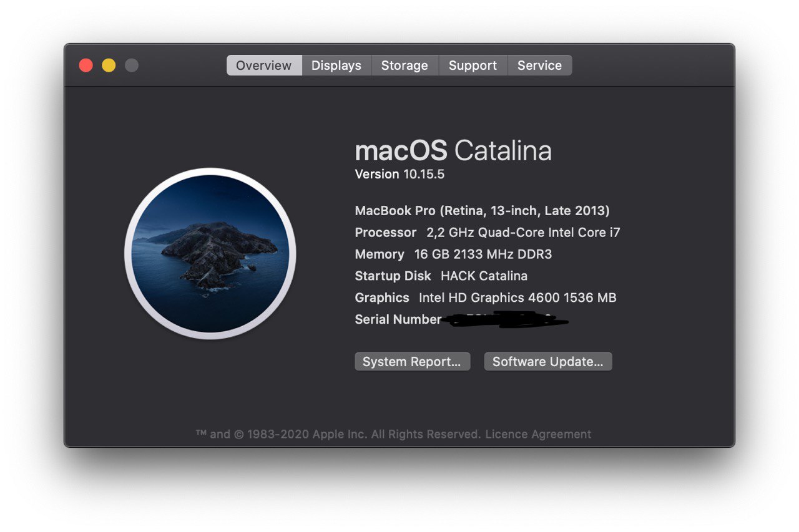Viewport: 799px width, 532px height.
Task: Click the Version 10.15.5 text
Action: 399,174
